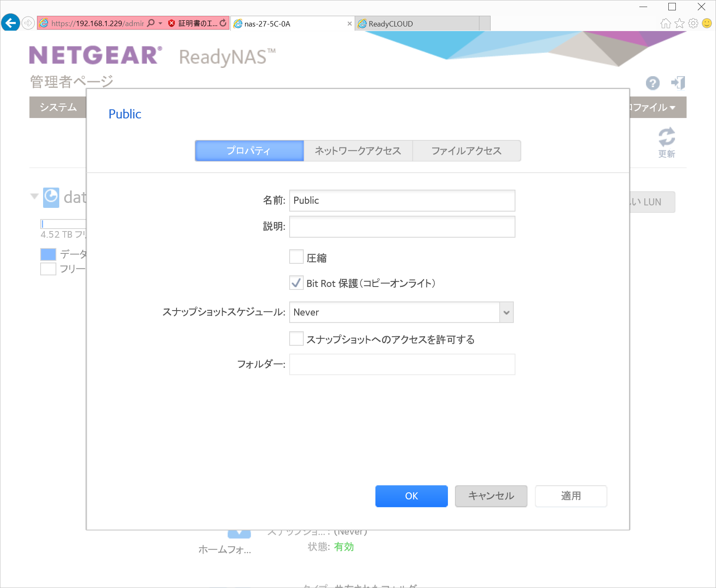Screen dimensions: 716x588
Task: Click the help question mark icon
Action: 652,83
